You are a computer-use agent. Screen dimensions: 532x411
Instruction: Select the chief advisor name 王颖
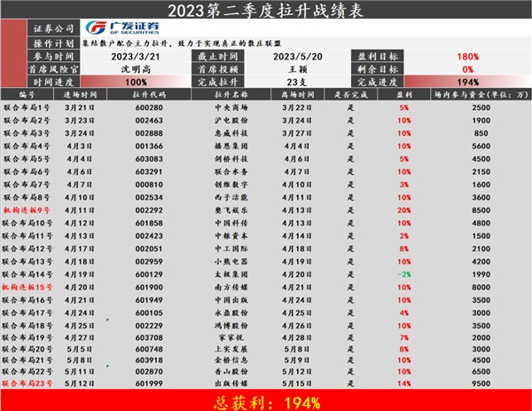(x=298, y=69)
